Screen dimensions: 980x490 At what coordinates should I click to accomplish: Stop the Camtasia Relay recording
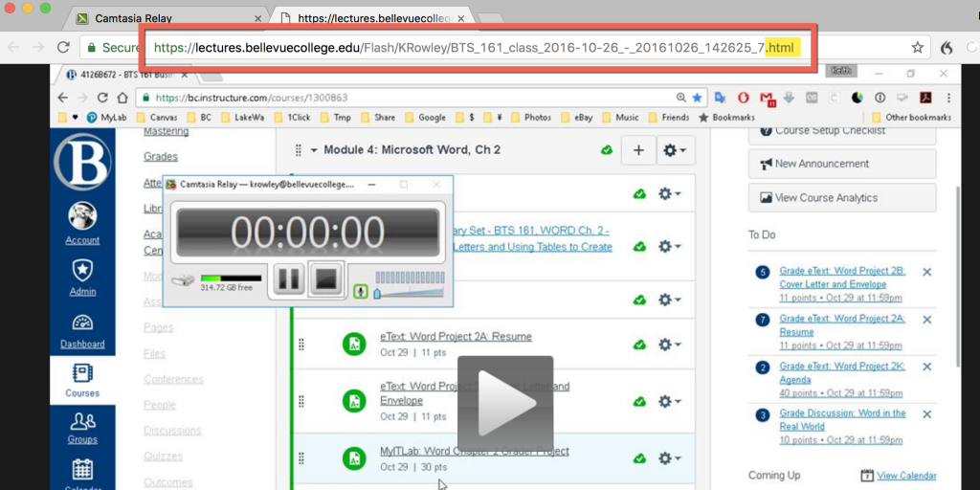(x=326, y=278)
